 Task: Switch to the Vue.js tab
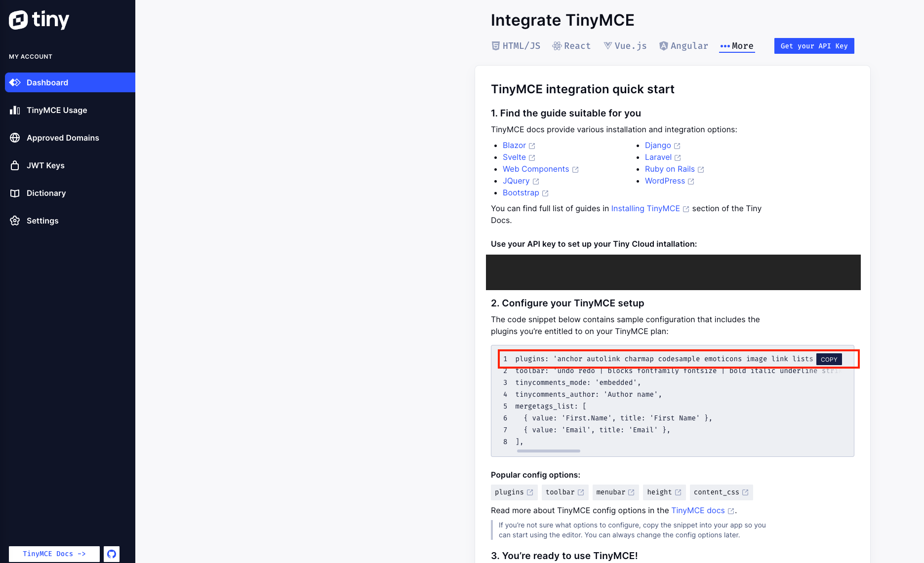[625, 46]
